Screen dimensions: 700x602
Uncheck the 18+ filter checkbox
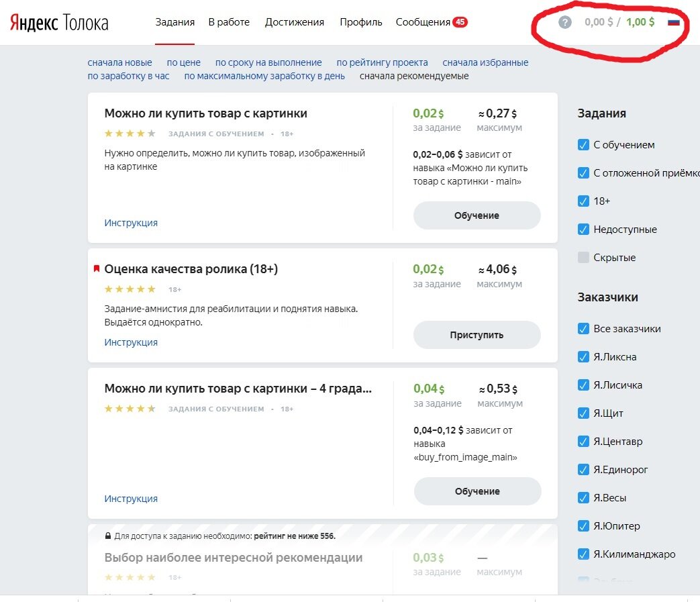click(583, 201)
